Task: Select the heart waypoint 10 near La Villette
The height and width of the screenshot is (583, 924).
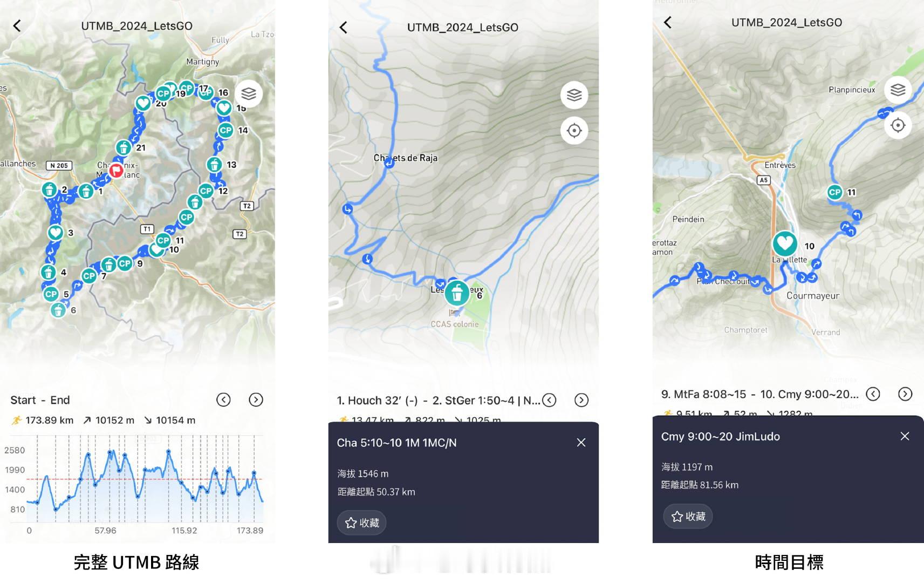Action: click(785, 243)
